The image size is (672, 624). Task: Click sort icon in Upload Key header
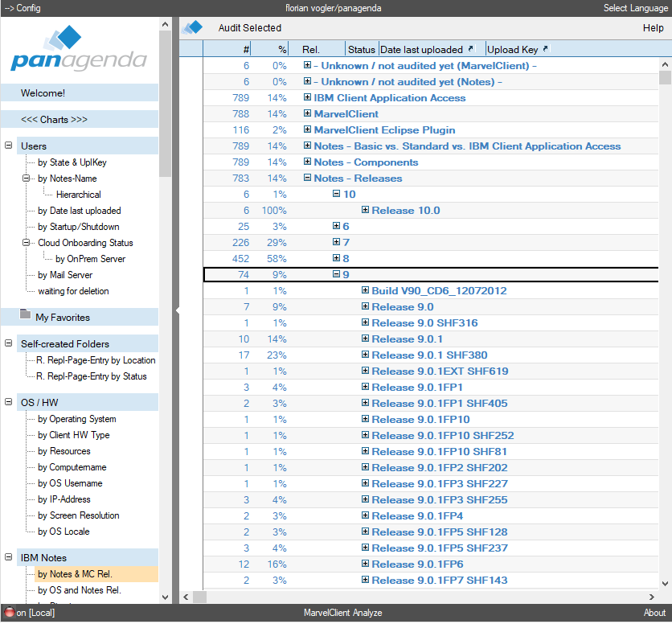[x=546, y=49]
